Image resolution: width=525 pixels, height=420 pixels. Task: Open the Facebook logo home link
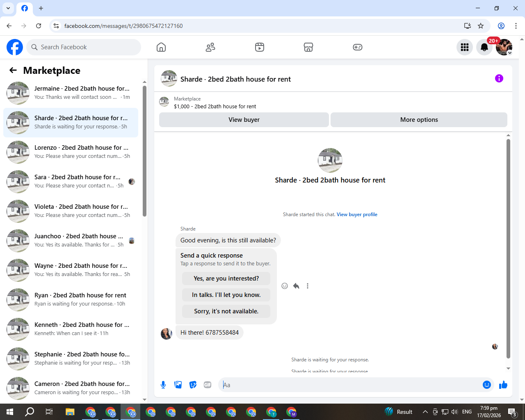(15, 47)
